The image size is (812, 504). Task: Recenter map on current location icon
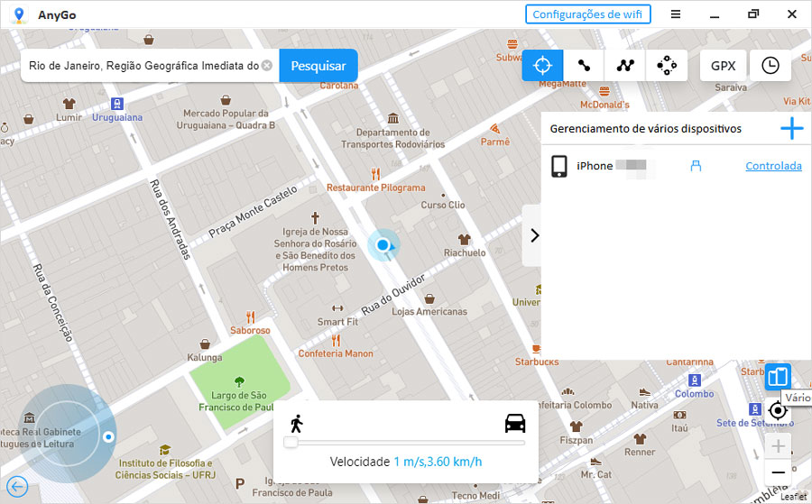pos(778,411)
